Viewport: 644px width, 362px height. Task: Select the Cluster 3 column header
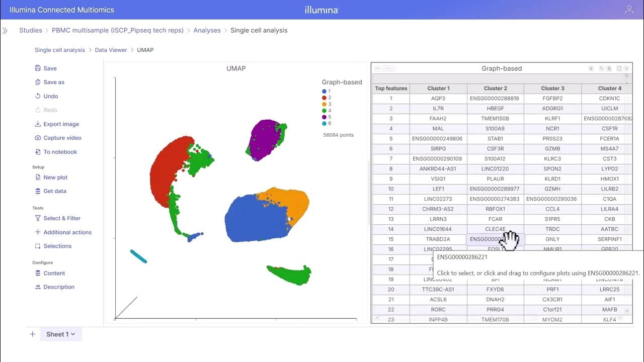click(x=552, y=88)
